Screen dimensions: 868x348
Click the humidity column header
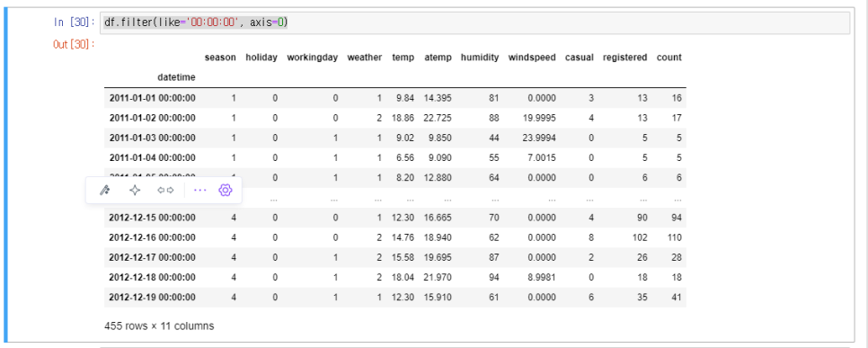click(x=480, y=57)
